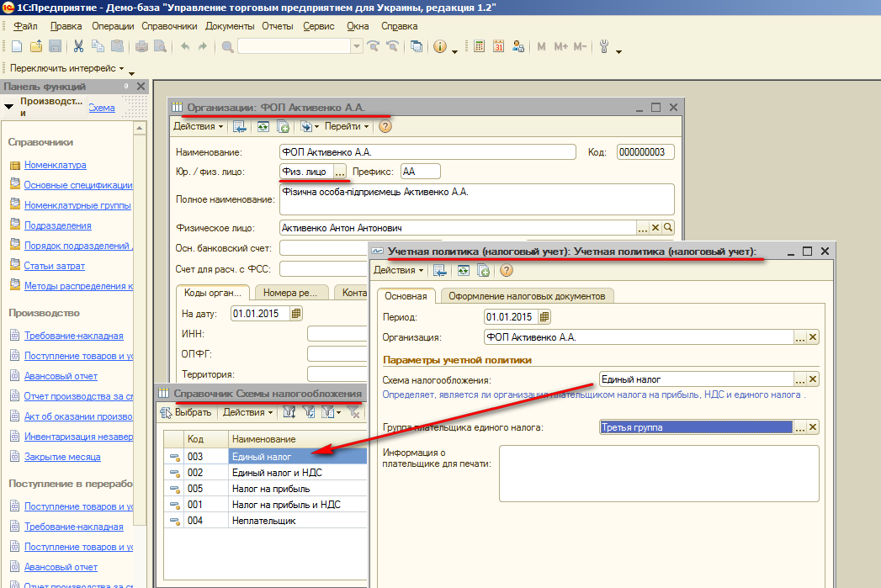Clear the Схема налогообложения field
The width and height of the screenshot is (881, 588).
coord(813,379)
